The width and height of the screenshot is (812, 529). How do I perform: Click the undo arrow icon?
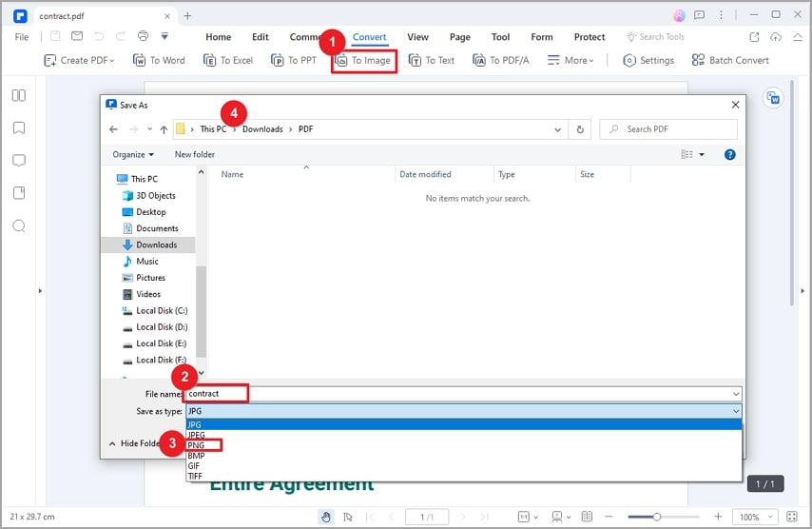(99, 36)
